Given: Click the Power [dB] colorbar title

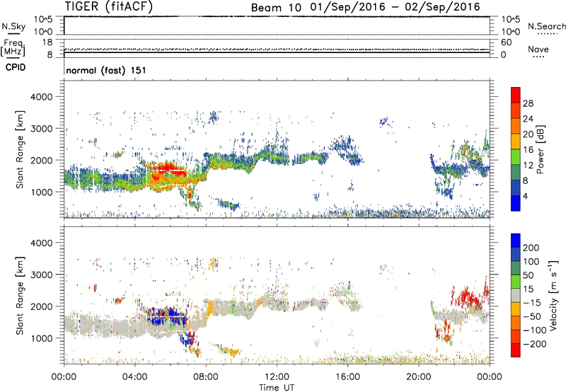Looking at the screenshot, I should [x=540, y=149].
